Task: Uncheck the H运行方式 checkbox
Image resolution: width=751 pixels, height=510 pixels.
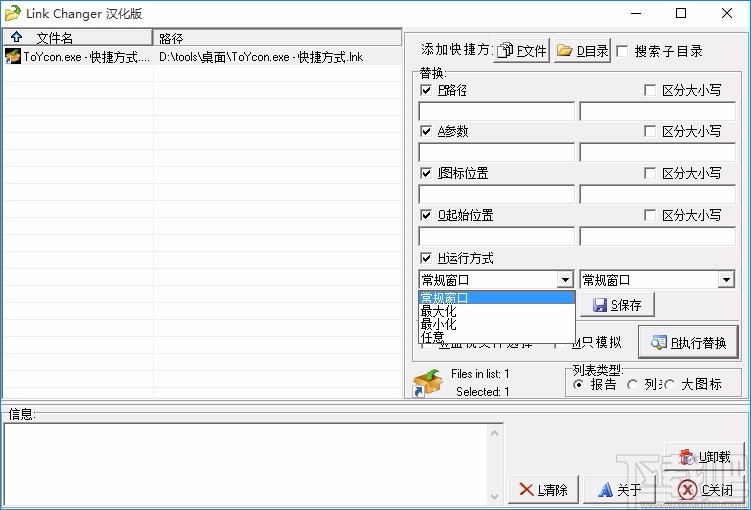Action: coord(426,259)
